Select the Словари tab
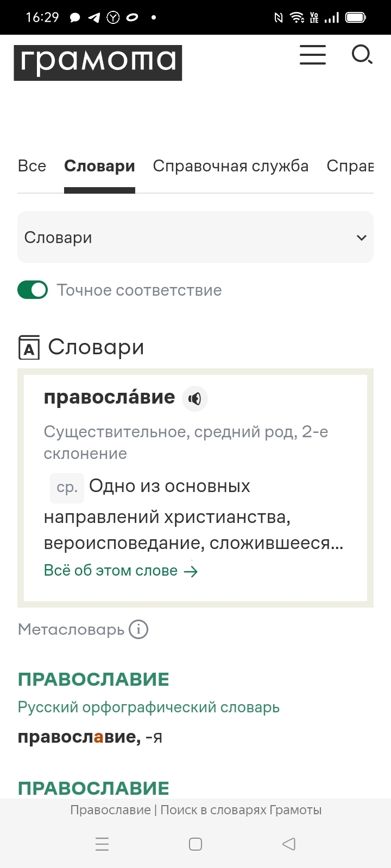The height and width of the screenshot is (868, 391). tap(99, 166)
